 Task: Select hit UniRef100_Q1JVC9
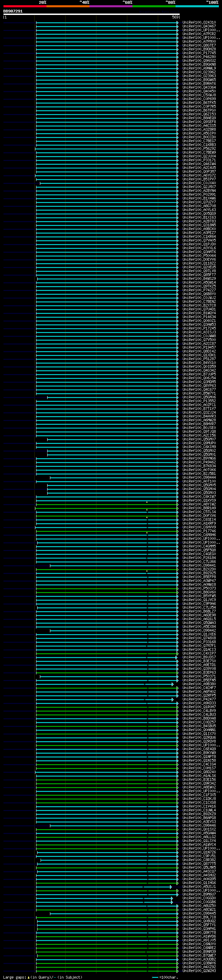click(199, 600)
